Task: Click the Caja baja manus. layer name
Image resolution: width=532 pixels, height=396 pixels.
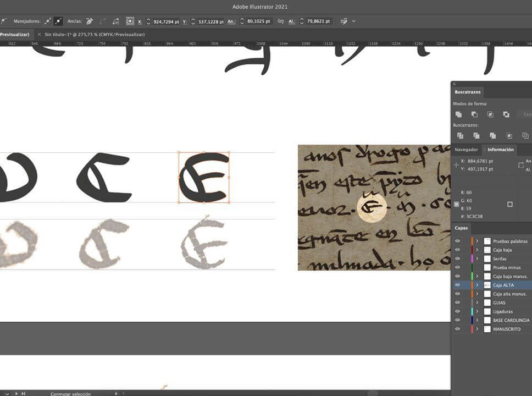Action: pyautogui.click(x=509, y=276)
